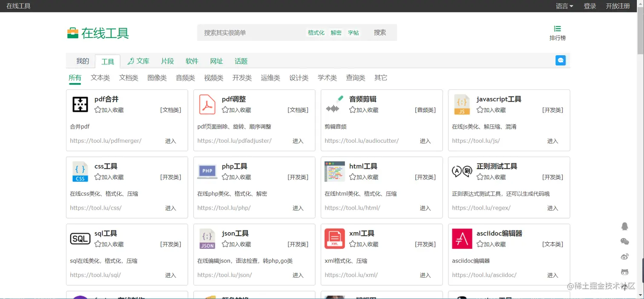The width and height of the screenshot is (644, 299).
Task: Click the WeChat share icon
Action: [x=625, y=241]
